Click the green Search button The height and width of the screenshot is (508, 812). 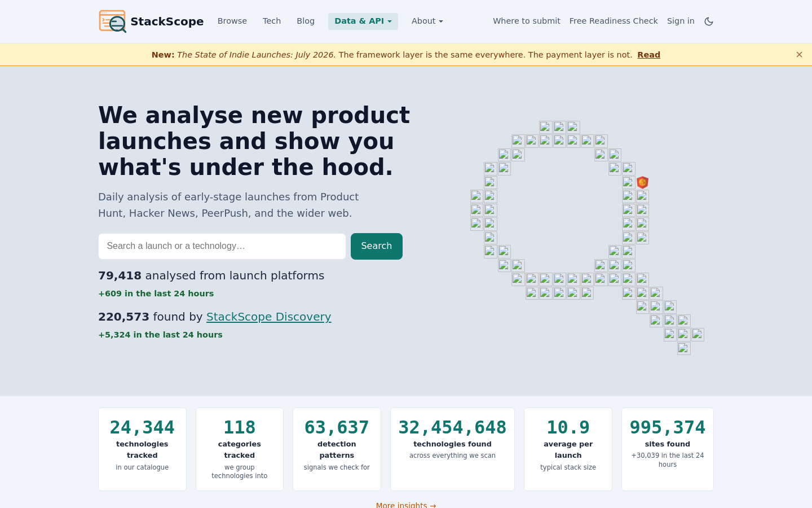tap(377, 246)
